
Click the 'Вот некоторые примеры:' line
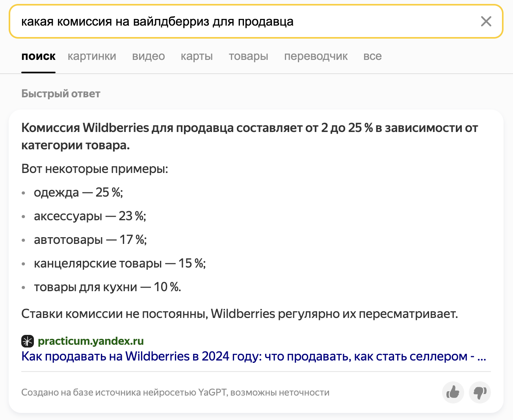tap(95, 169)
